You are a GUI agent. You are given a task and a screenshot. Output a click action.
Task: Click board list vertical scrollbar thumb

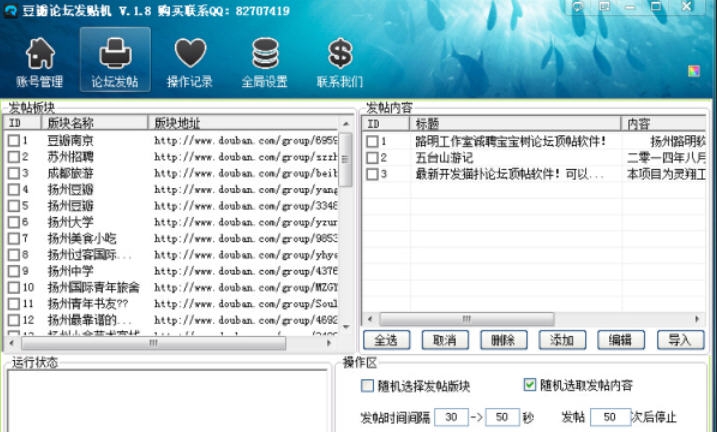point(346,160)
